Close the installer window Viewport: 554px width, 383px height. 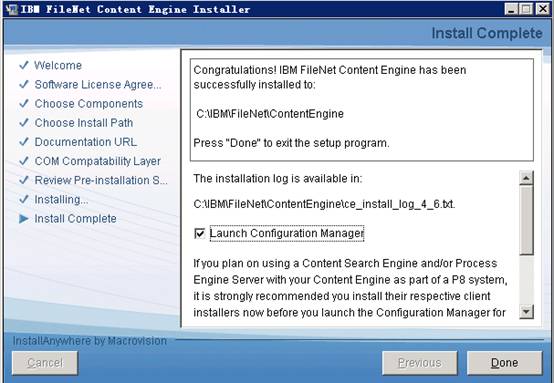543,9
